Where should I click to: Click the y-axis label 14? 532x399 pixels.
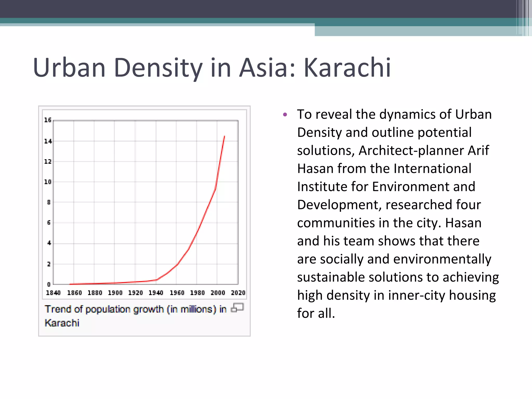pos(48,141)
